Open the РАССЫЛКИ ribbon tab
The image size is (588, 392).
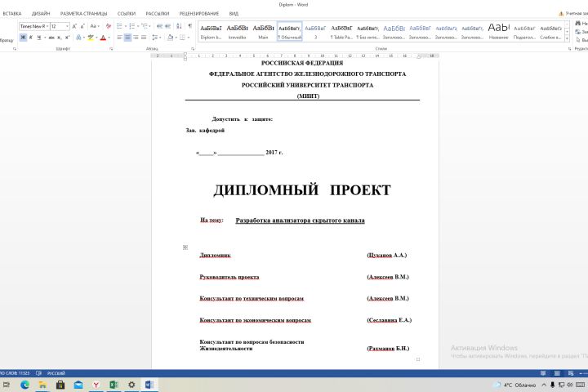(x=158, y=14)
